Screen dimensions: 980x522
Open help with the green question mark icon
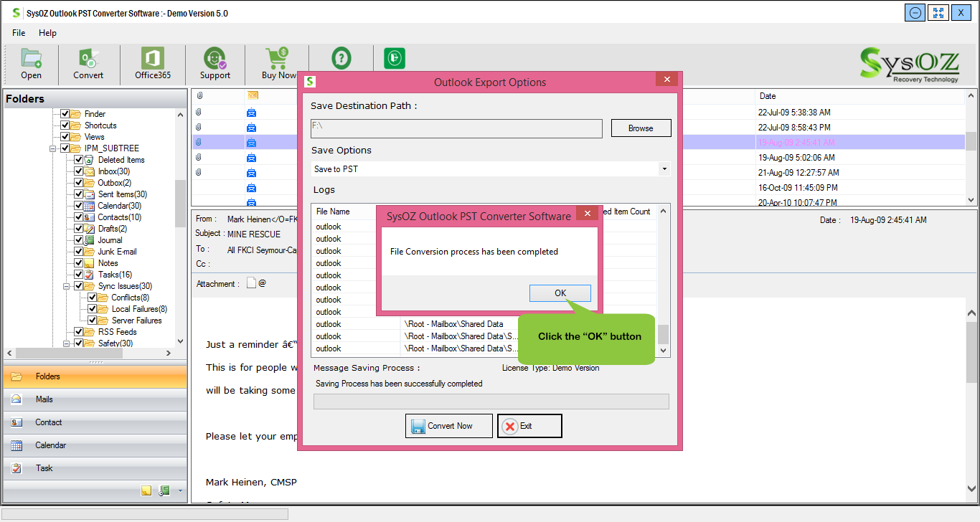pyautogui.click(x=341, y=58)
